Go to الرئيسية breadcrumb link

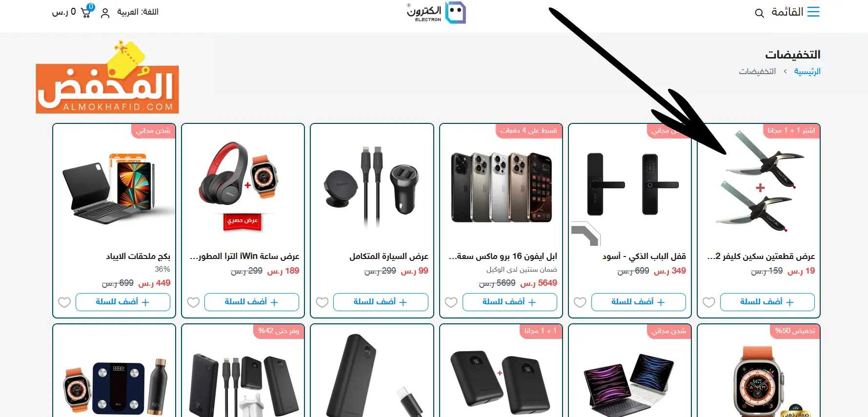click(807, 71)
